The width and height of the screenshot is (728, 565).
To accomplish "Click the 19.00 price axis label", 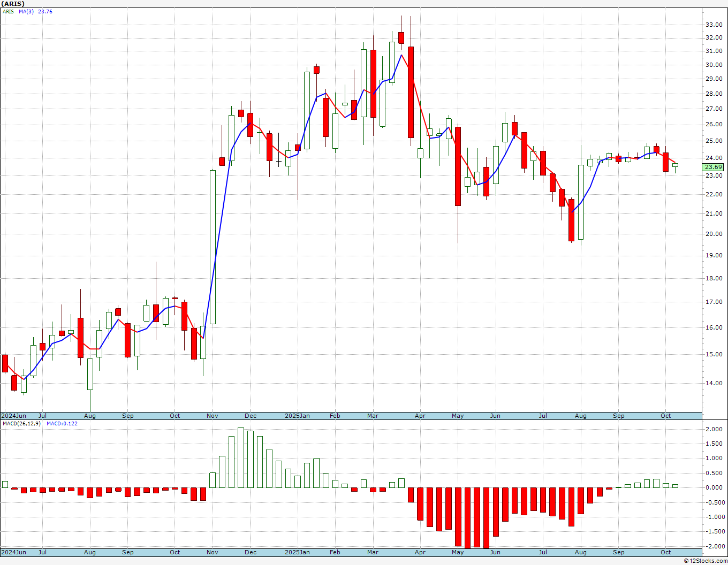I will [x=714, y=256].
